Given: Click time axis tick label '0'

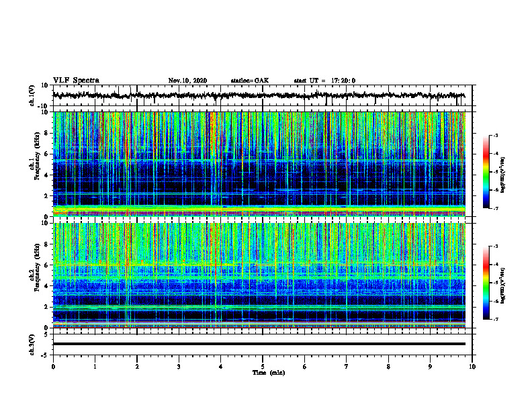Looking at the screenshot, I should point(53,367).
